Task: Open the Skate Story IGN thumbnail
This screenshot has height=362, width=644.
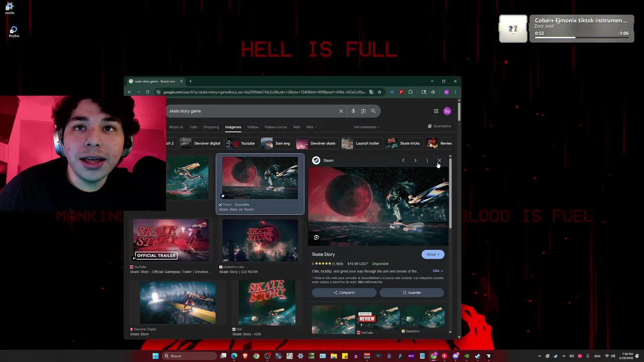Action: pyautogui.click(x=267, y=302)
